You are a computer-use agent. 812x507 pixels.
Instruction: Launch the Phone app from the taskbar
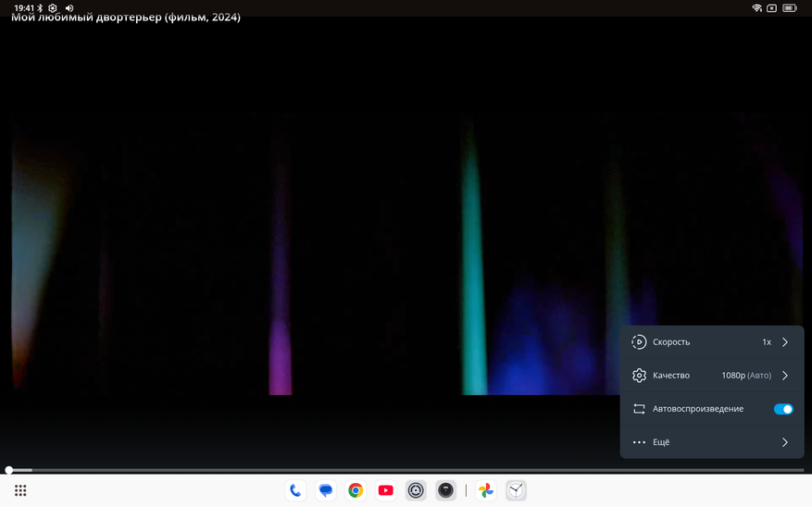(x=295, y=490)
